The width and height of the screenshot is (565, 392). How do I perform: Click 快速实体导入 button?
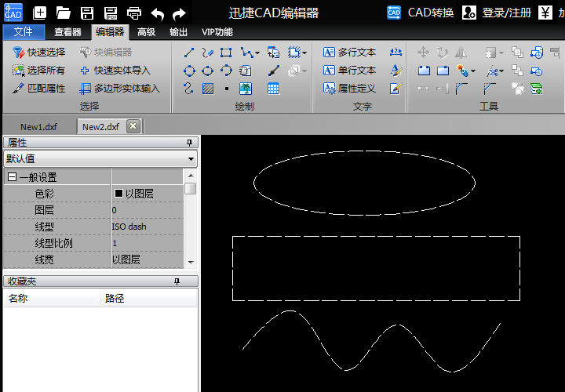[x=115, y=71]
